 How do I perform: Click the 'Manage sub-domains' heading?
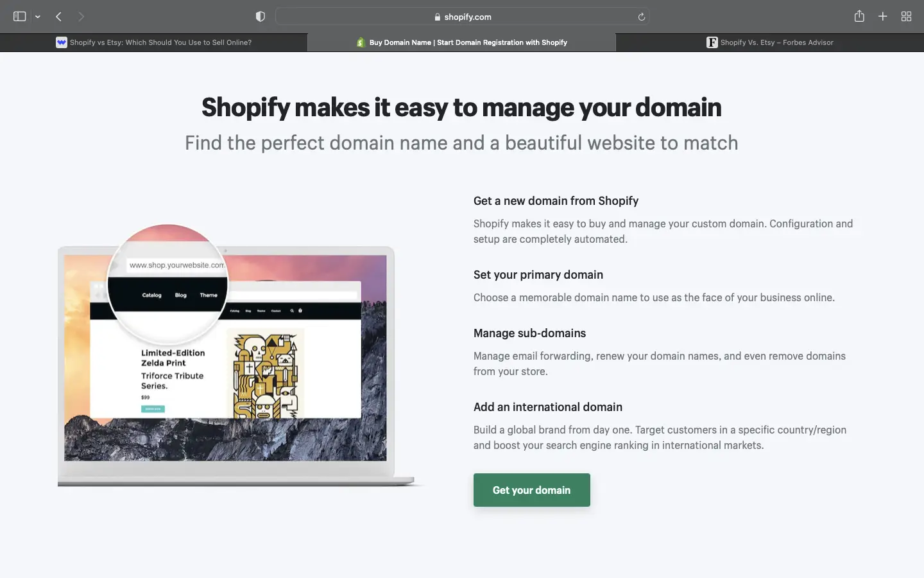tap(529, 333)
